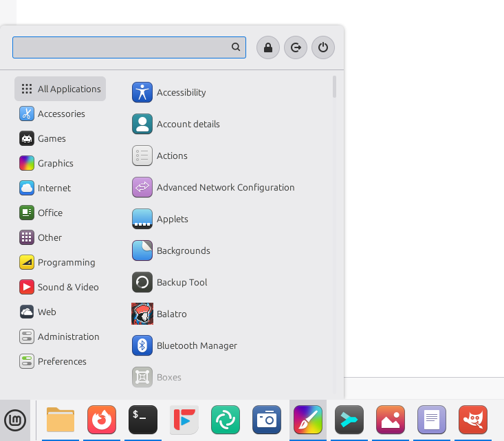The height and width of the screenshot is (441, 504).
Task: Choose the Programming category
Action: [66, 262]
